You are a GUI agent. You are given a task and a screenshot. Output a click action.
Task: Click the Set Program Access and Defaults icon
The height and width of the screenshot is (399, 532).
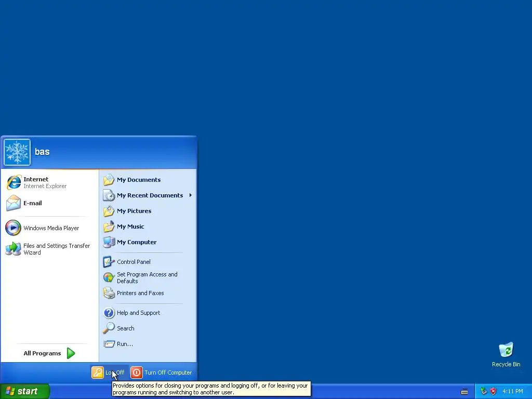(x=109, y=277)
